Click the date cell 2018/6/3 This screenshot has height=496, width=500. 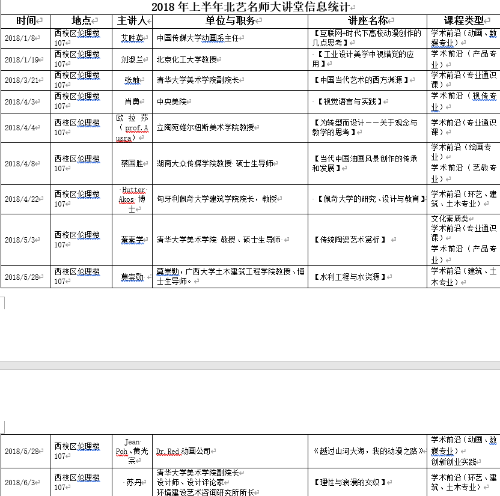pos(20,482)
